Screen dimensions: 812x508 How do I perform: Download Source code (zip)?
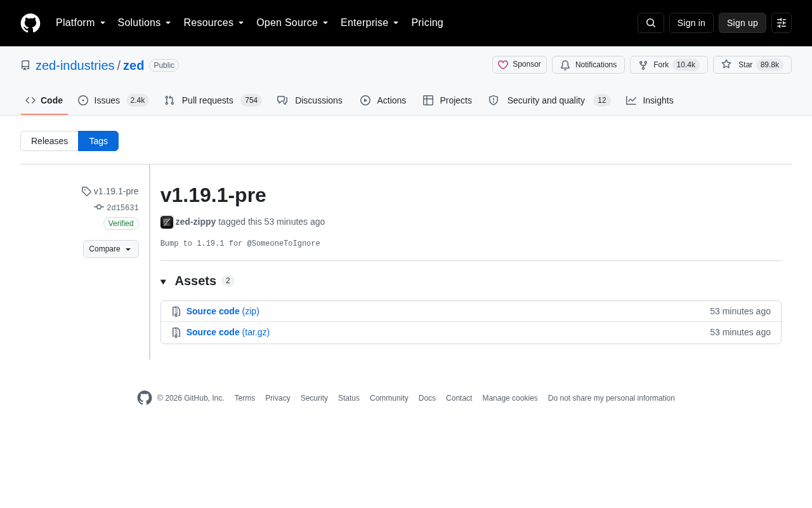[223, 311]
